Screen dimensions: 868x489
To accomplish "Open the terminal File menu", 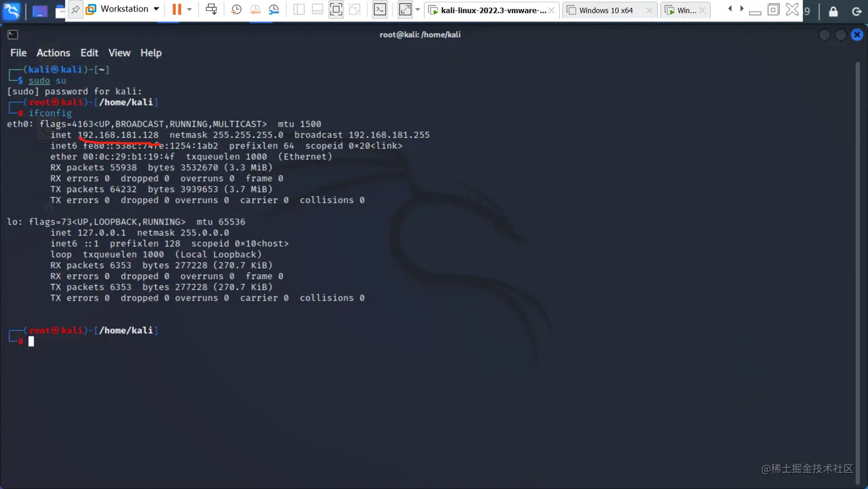I will coord(18,53).
